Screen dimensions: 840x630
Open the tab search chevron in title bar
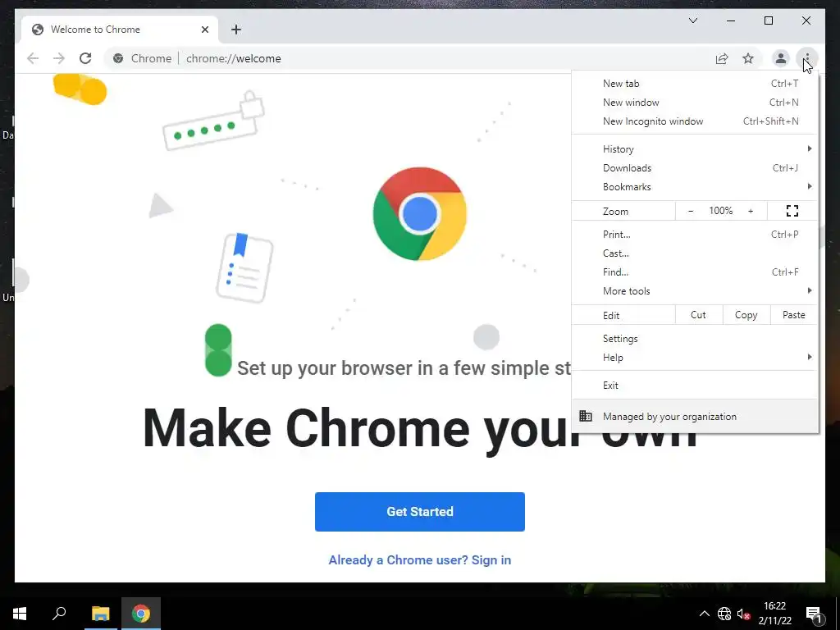click(692, 21)
